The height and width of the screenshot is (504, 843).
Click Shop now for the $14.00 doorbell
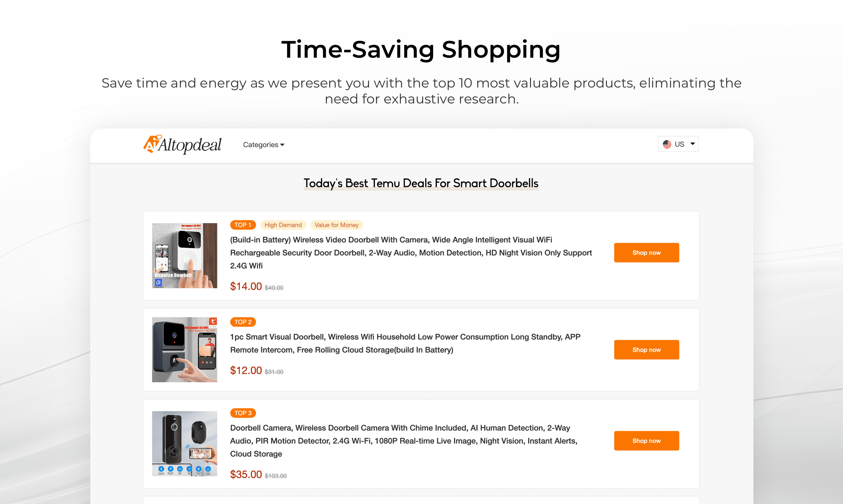(647, 252)
